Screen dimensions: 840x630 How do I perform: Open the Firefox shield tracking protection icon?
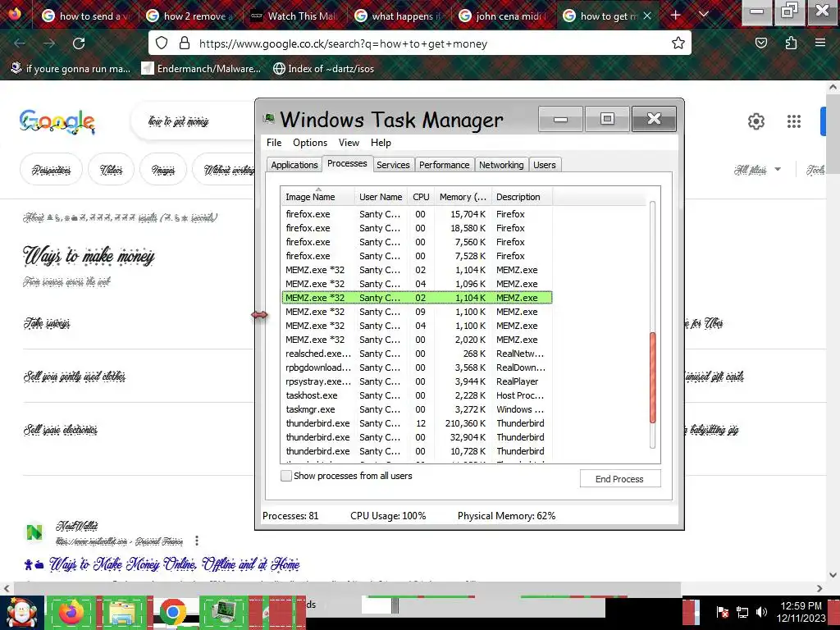[162, 43]
